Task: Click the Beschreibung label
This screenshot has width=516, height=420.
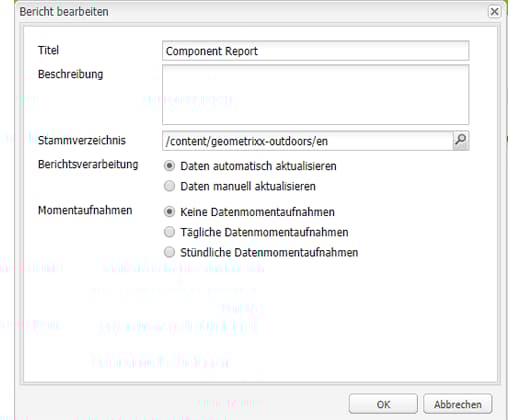Action: 70,74
